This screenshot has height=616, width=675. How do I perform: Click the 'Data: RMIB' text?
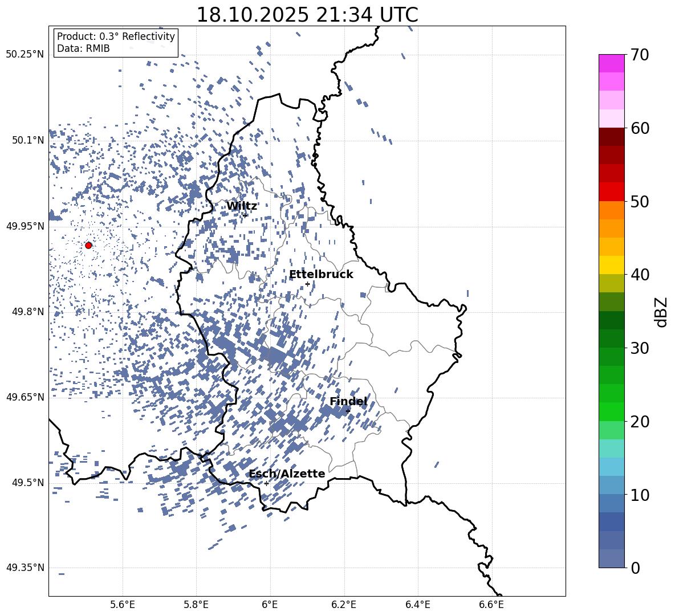point(83,48)
